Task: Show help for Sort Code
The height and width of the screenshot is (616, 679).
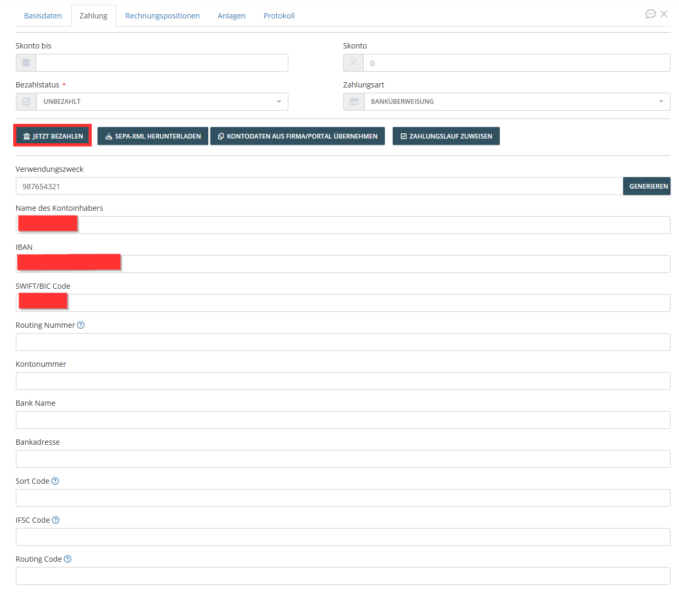Action: coord(55,481)
